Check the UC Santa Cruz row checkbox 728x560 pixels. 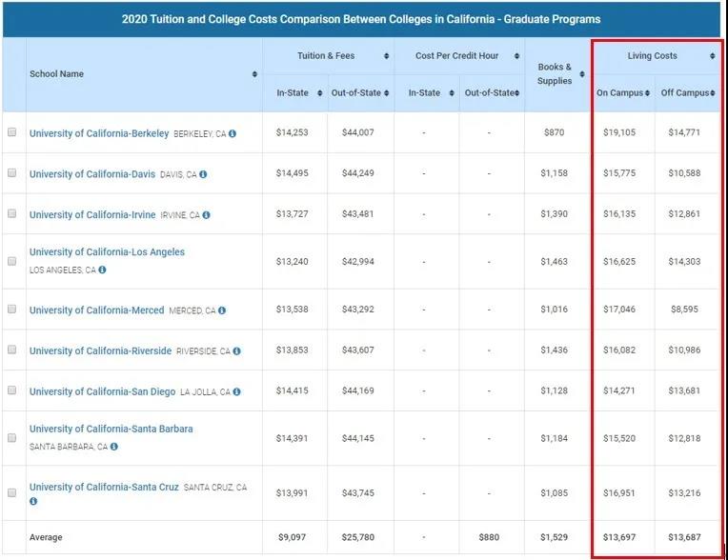12,492
